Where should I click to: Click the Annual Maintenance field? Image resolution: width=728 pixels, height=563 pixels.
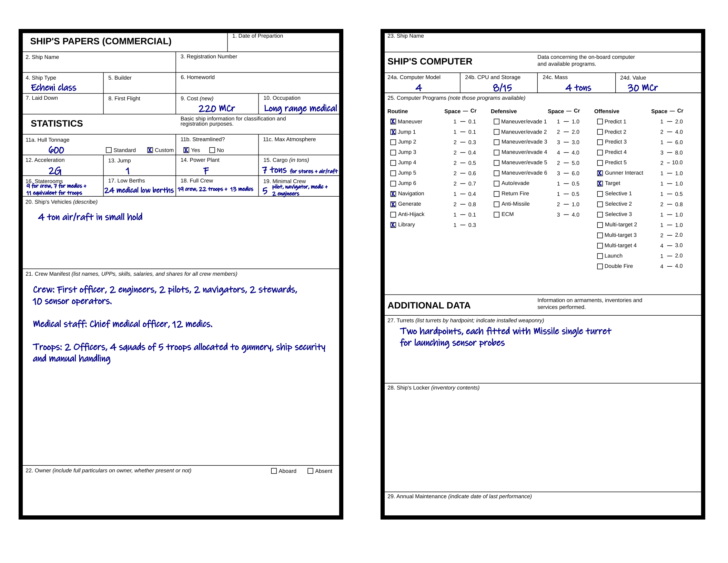[x=543, y=507]
